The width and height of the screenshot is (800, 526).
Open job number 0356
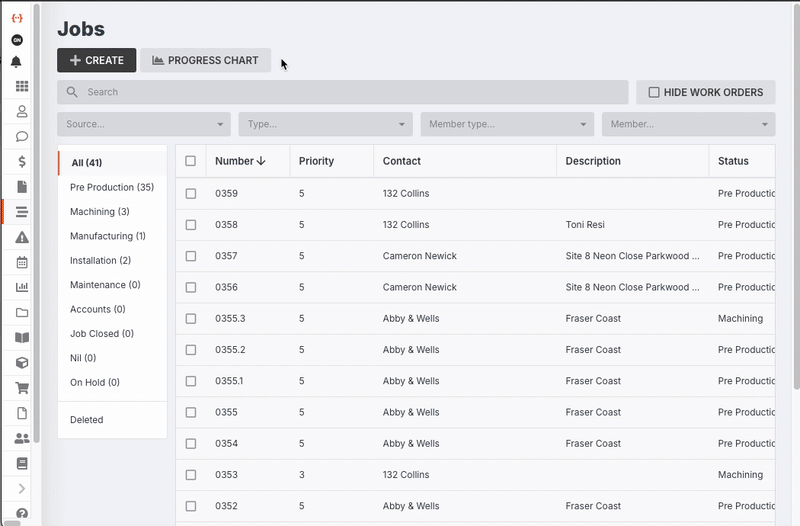click(227, 287)
